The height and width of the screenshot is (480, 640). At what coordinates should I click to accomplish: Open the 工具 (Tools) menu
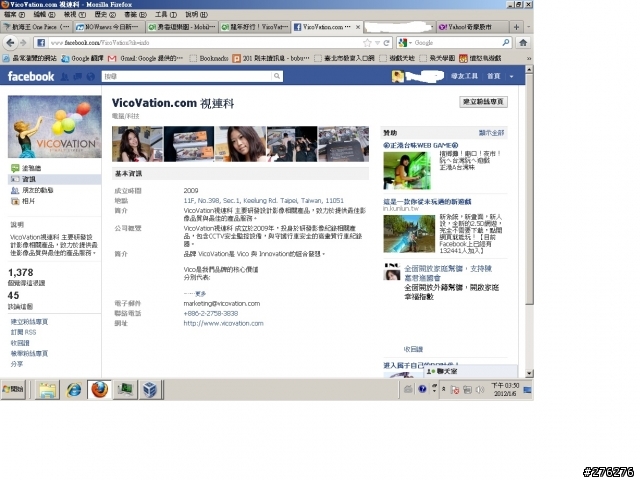pos(166,15)
